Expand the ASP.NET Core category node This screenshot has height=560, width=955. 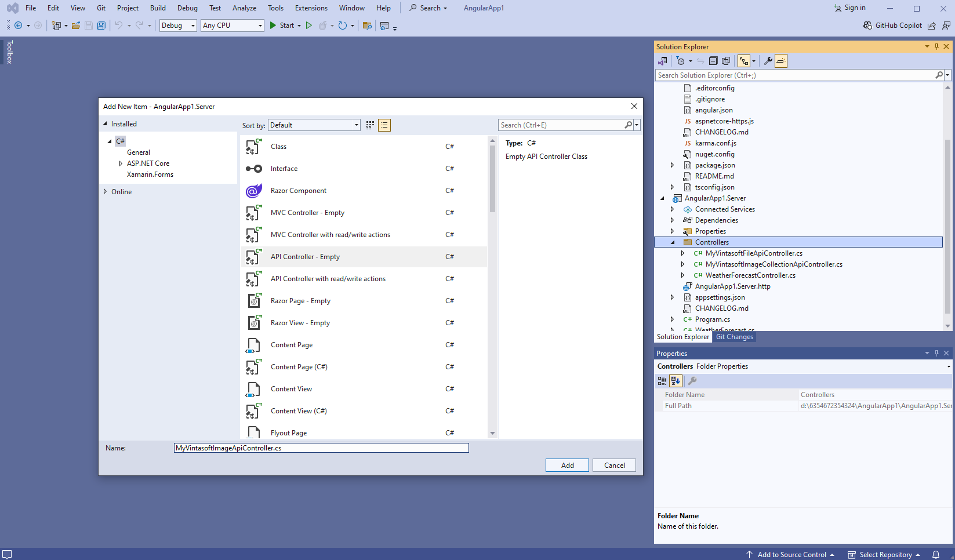121,163
